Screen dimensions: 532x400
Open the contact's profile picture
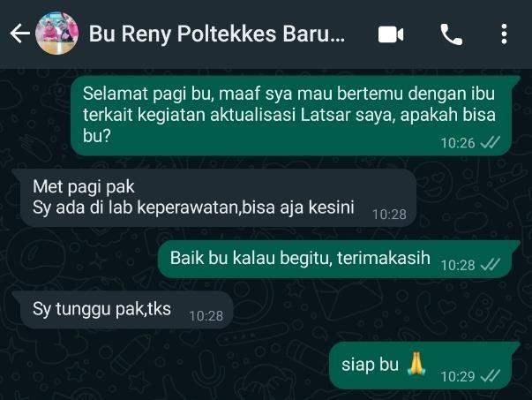[x=57, y=34]
